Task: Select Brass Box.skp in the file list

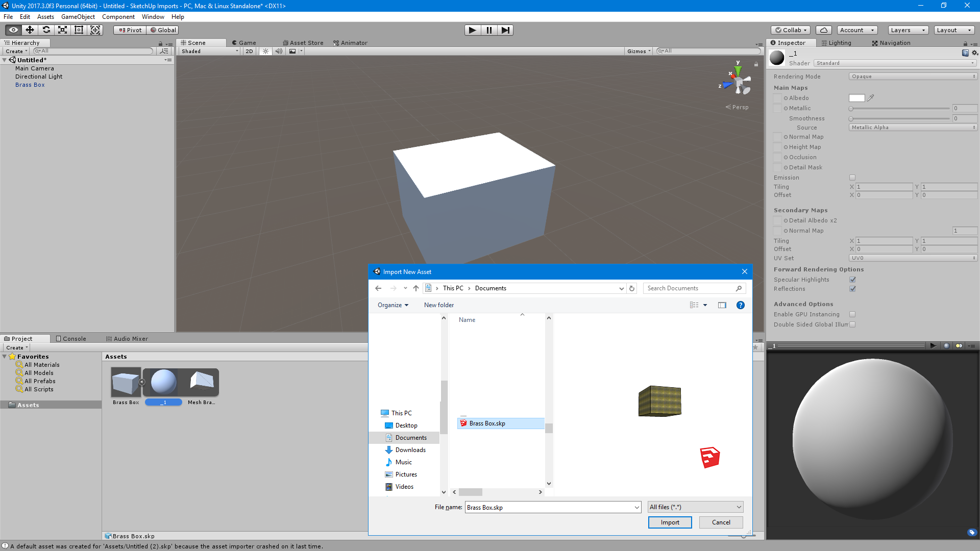Action: click(487, 423)
